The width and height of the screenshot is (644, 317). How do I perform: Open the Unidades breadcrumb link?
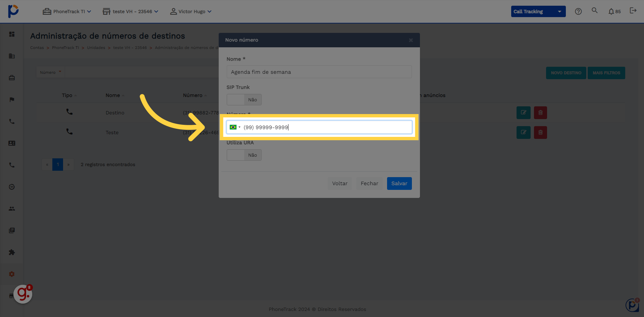[x=96, y=48]
